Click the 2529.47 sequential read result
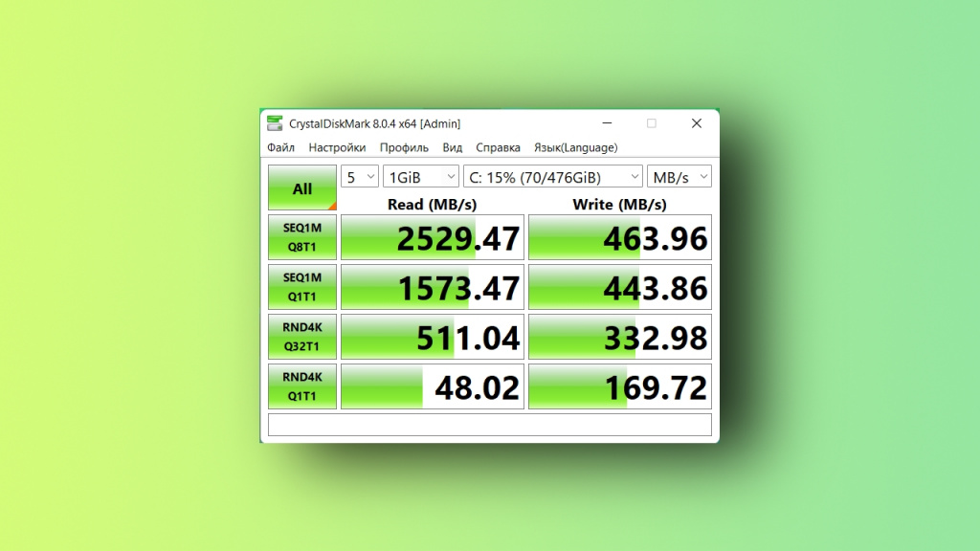The height and width of the screenshot is (551, 980). [x=433, y=238]
